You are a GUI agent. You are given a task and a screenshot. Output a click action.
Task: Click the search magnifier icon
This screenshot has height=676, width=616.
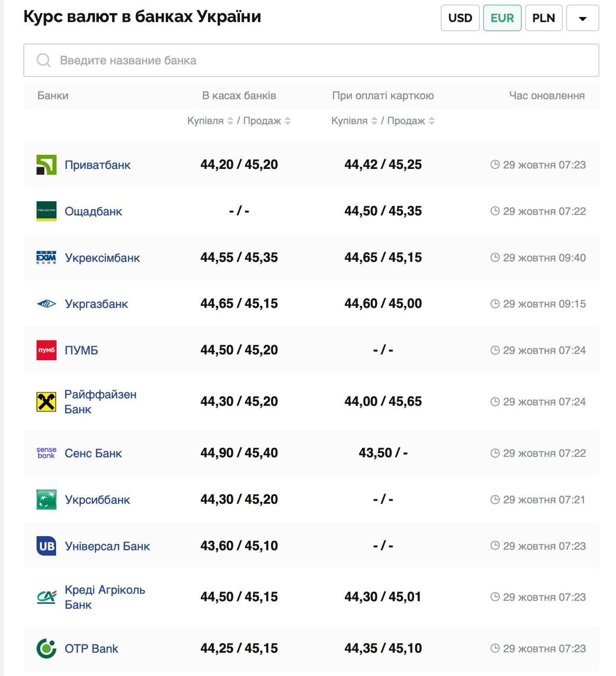(43, 60)
